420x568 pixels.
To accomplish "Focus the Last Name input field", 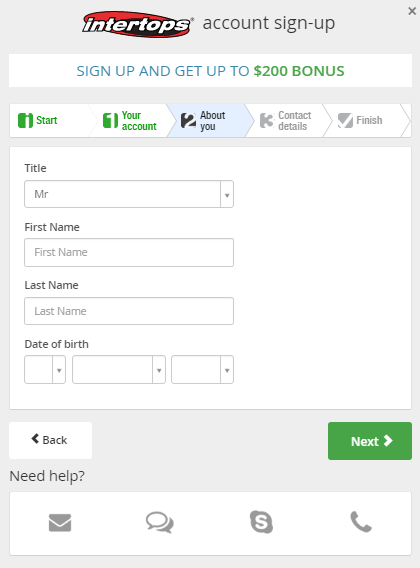I will click(x=129, y=311).
